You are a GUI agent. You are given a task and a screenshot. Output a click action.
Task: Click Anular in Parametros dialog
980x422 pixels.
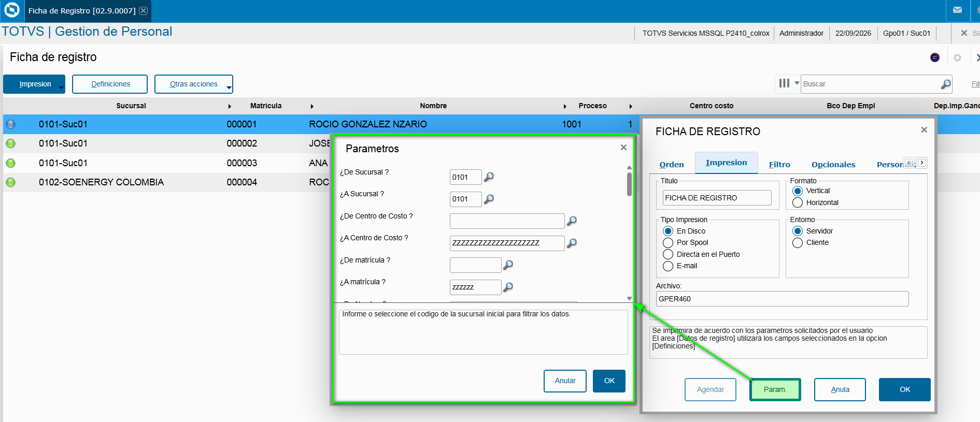coord(565,381)
